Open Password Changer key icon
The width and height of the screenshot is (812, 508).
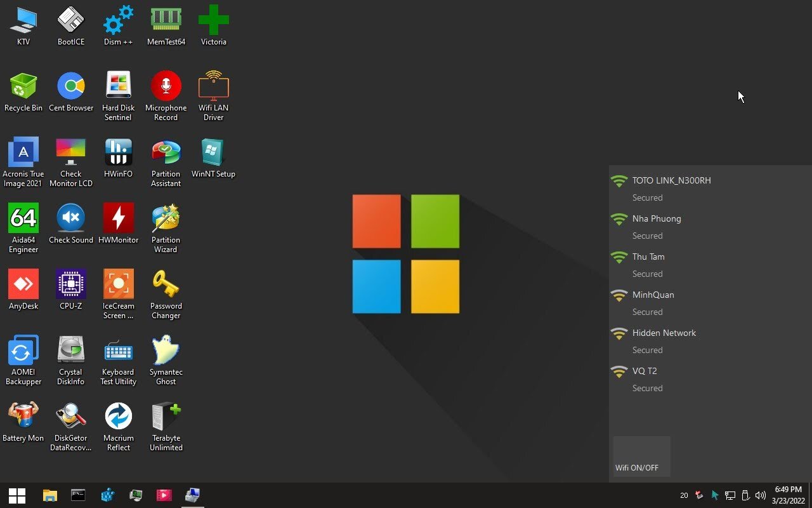pyautogui.click(x=166, y=294)
